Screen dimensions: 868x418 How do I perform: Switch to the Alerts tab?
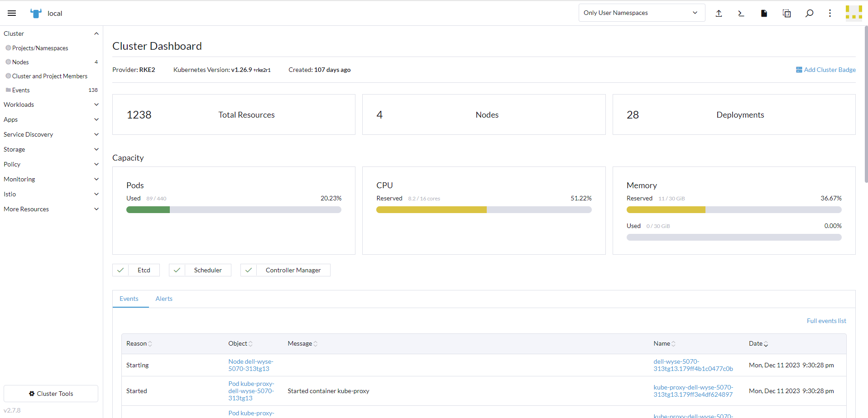coord(164,299)
